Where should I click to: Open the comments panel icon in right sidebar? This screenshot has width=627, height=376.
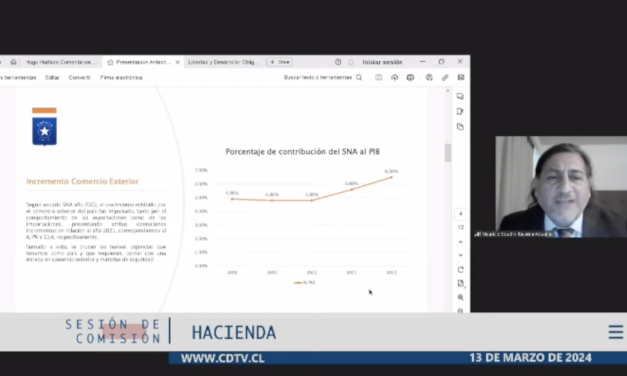pos(460,96)
